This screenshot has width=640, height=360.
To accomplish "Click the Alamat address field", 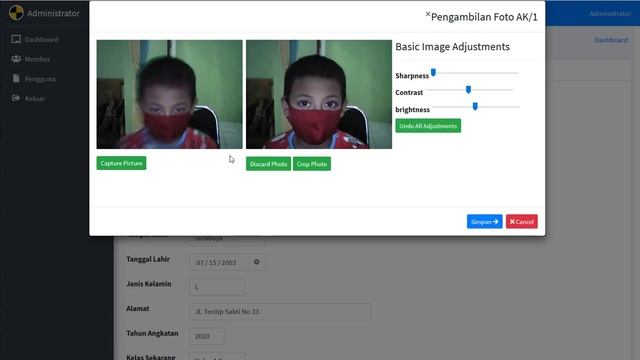I will [280, 311].
